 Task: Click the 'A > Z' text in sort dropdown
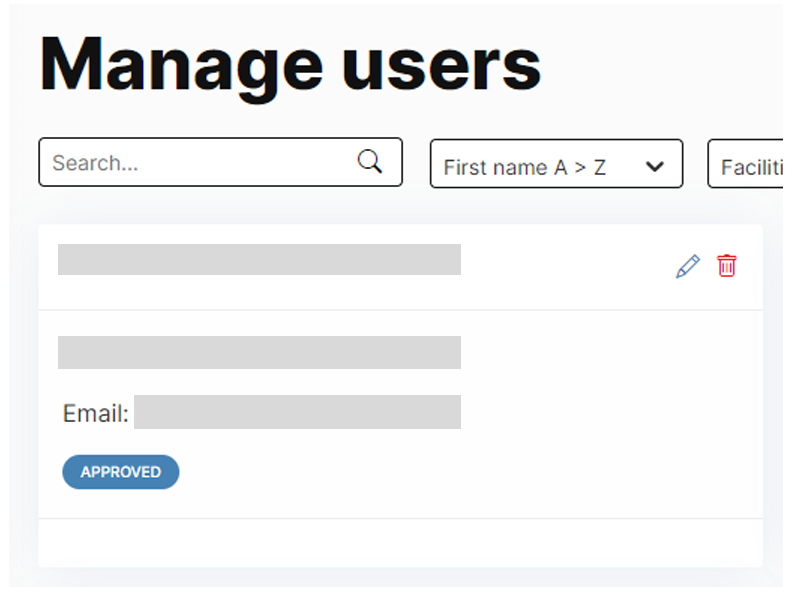pyautogui.click(x=580, y=167)
